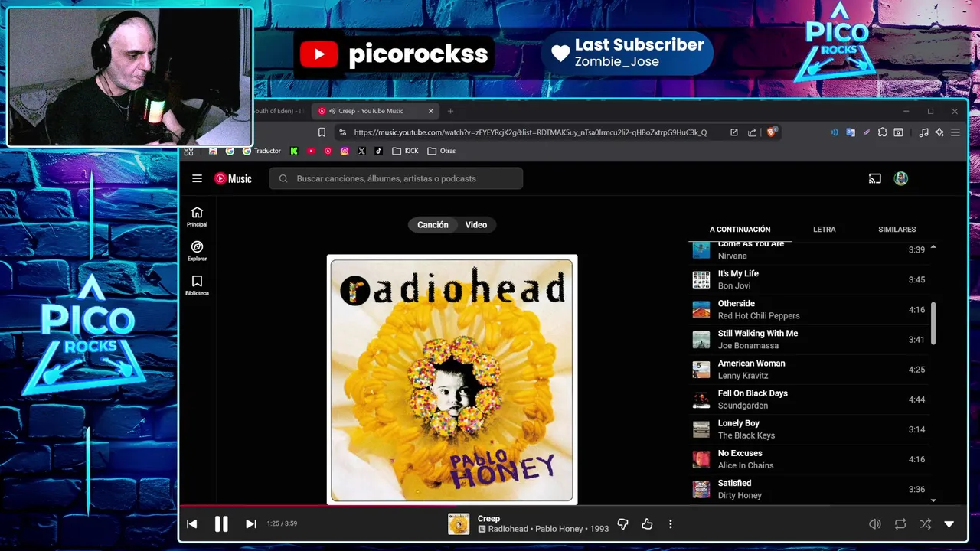
Task: Click the music note toolbar icon
Action: click(923, 132)
